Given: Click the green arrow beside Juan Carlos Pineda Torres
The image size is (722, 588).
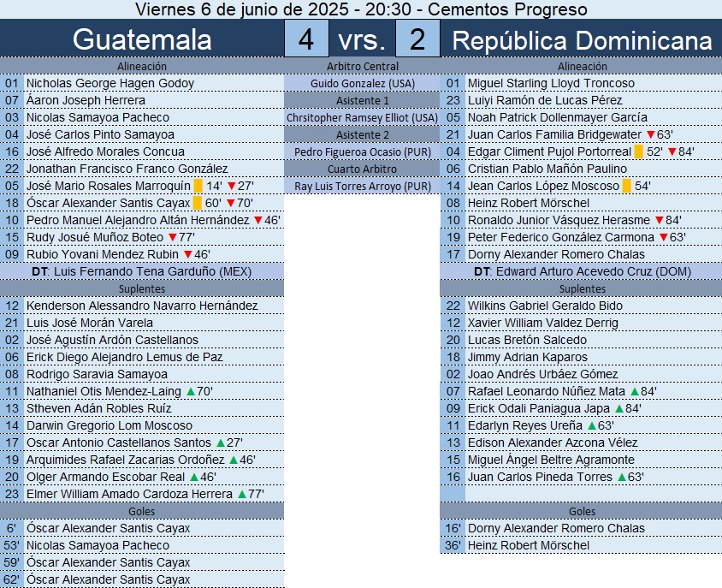Looking at the screenshot, I should click(621, 477).
